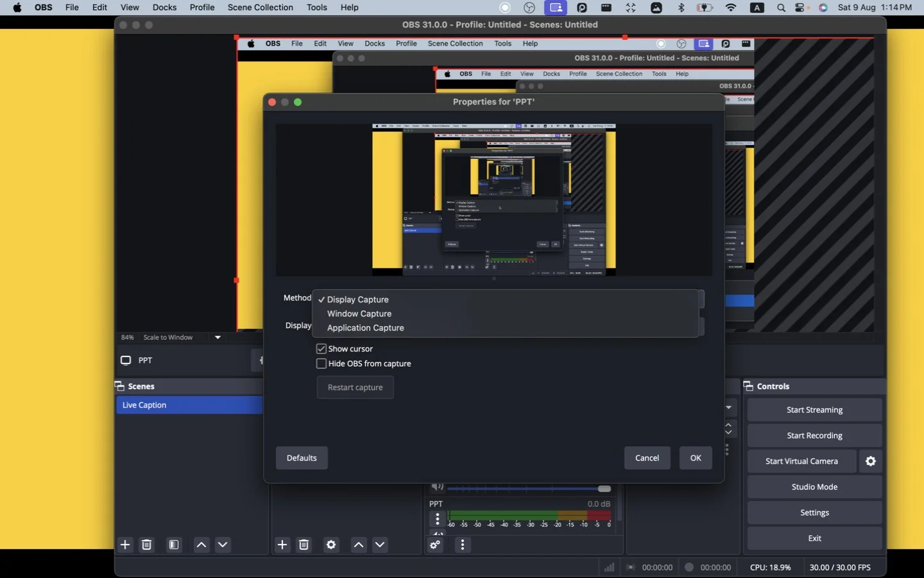
Task: Click the volume slider handle above the PPT track
Action: click(x=604, y=489)
